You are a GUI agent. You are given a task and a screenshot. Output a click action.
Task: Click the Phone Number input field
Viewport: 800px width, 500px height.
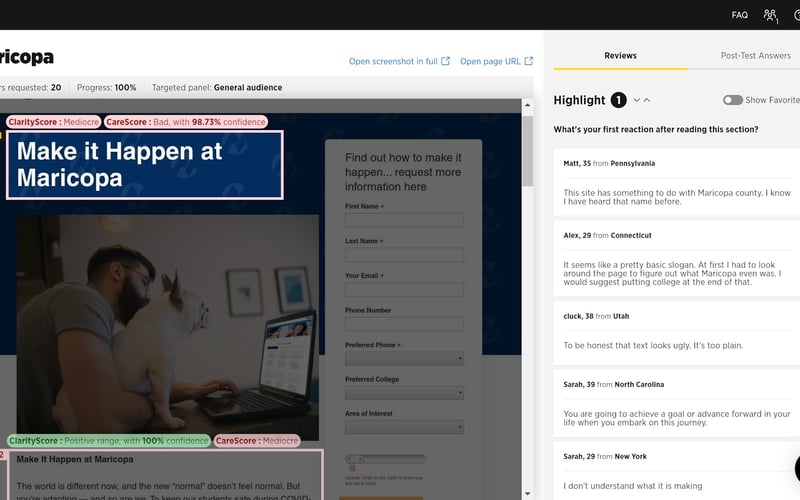click(x=404, y=324)
